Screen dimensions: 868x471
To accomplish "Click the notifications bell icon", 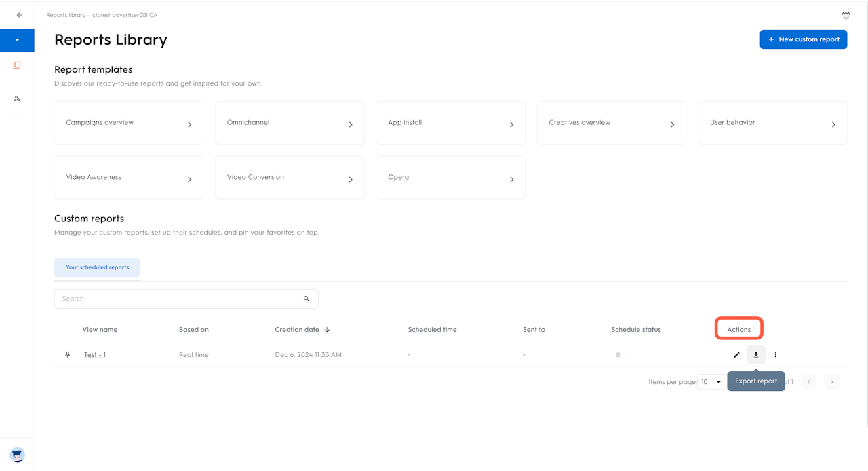I will (846, 16).
